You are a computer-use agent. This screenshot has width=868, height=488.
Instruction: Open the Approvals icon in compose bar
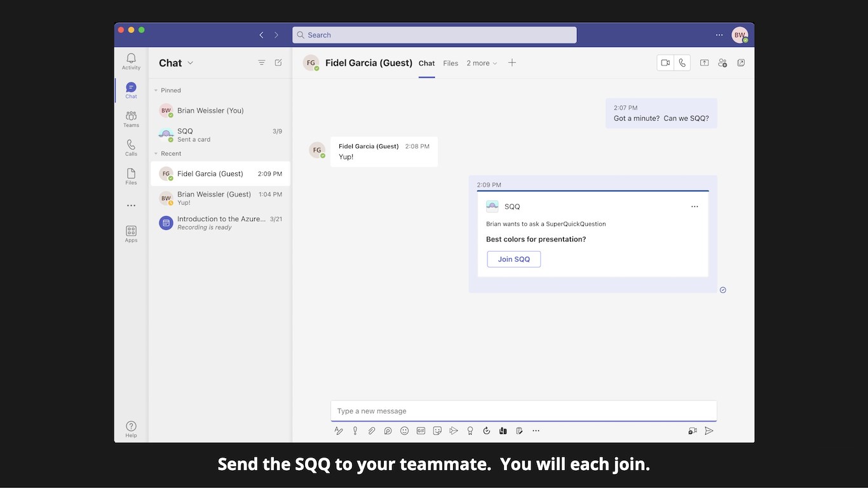coord(487,431)
